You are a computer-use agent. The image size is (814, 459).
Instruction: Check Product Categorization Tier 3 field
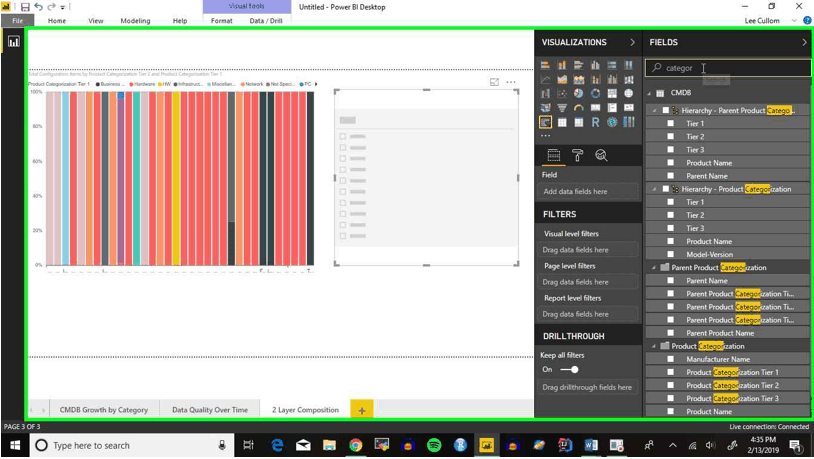pos(671,398)
